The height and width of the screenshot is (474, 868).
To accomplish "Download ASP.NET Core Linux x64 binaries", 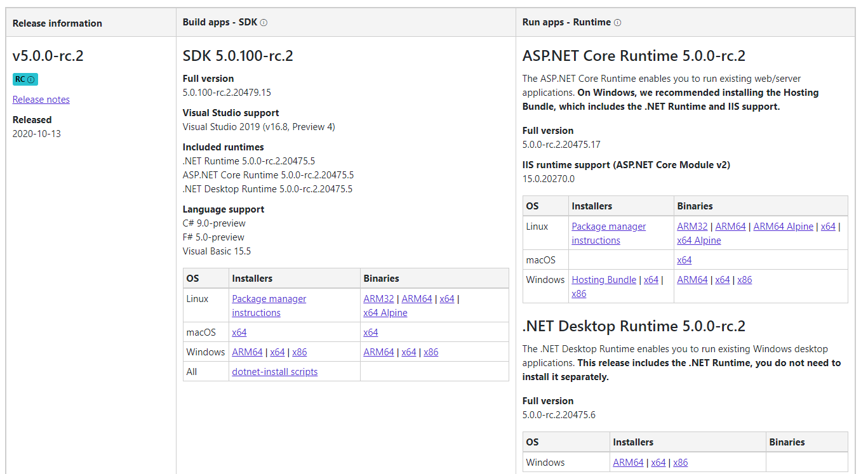I will 828,226.
